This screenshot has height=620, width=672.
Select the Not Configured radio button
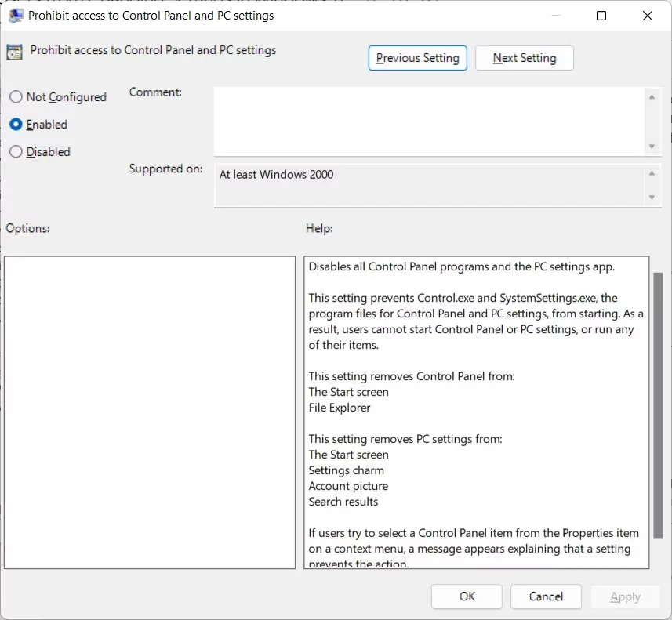tap(16, 97)
